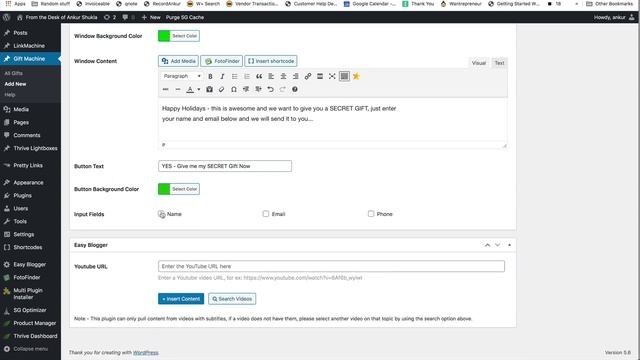Clear formatting with the eraser icon
Image resolution: width=640 pixels, height=360 pixels.
[x=222, y=89]
